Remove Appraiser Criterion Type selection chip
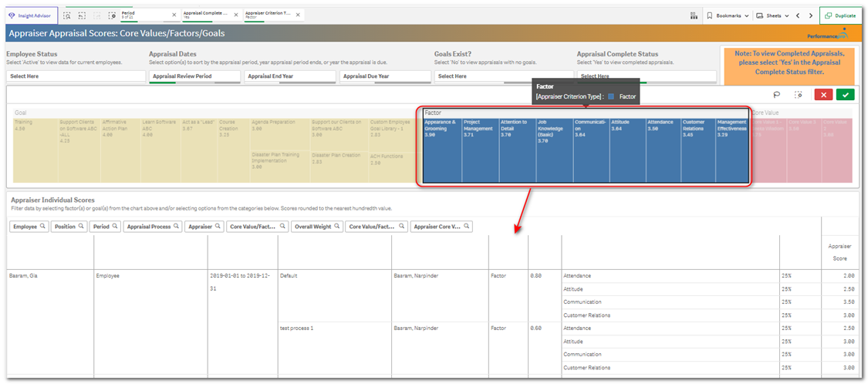Viewport: 868px width, 384px height. 297,15
